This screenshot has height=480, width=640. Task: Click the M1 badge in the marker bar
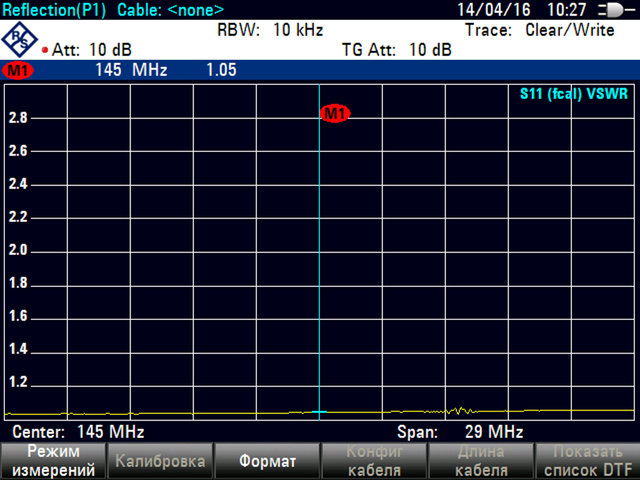pyautogui.click(x=18, y=71)
